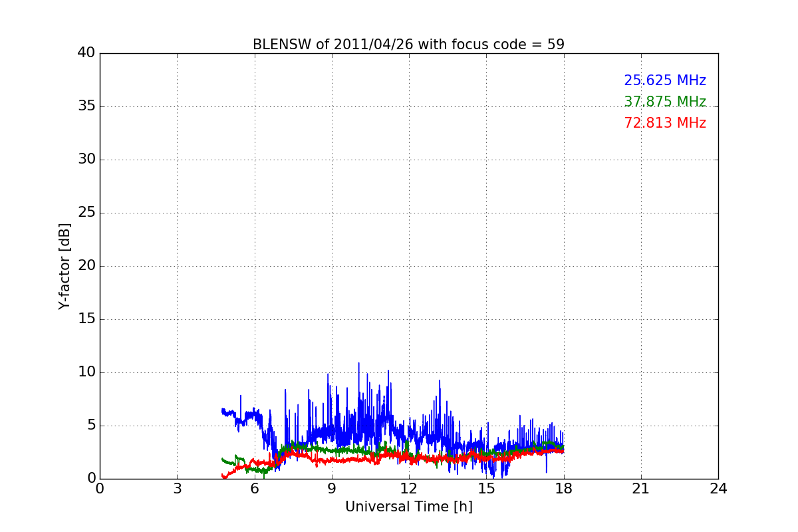Click the x-axis tick label 6
The image size is (798, 532).
point(254,489)
